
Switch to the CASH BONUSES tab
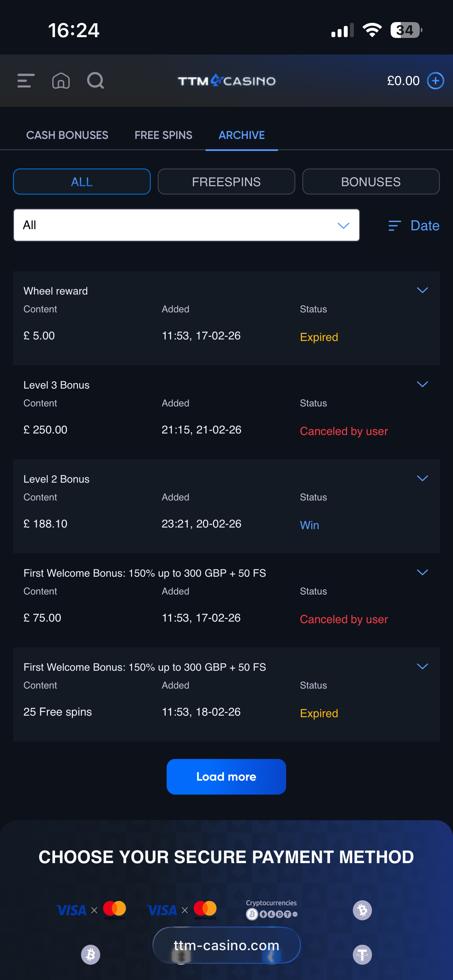(67, 135)
